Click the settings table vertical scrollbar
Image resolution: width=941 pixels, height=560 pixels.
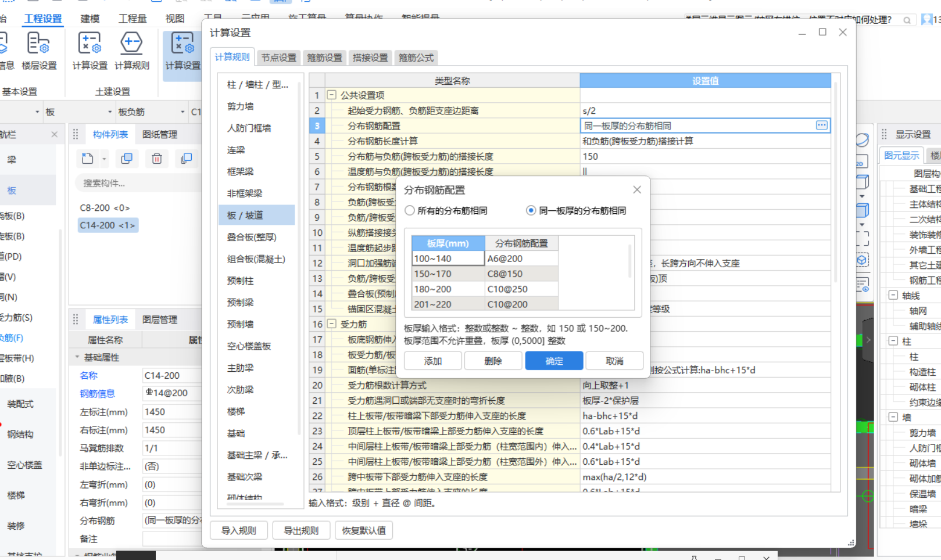pos(836,183)
